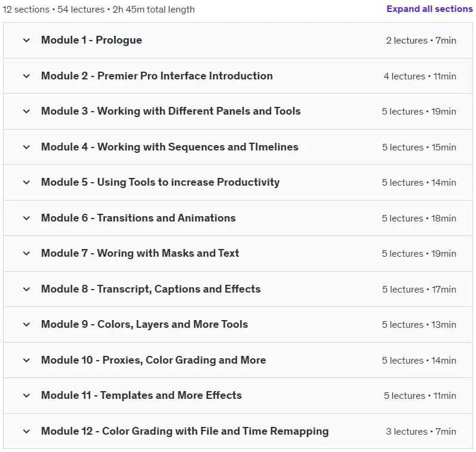Click chevron icon next to Module 5
This screenshot has height=452, width=476.
pyautogui.click(x=26, y=182)
